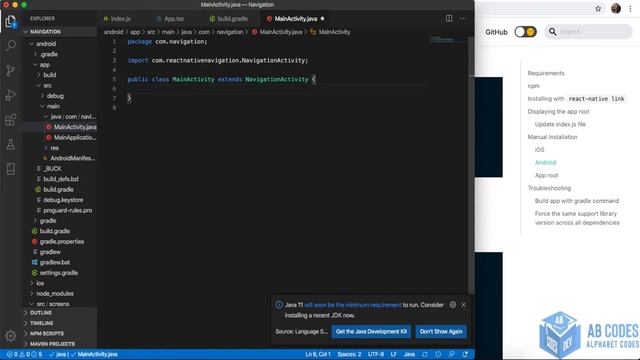Switch to the index.js tab
Image resolution: width=640 pixels, height=360 pixels.
pos(120,19)
